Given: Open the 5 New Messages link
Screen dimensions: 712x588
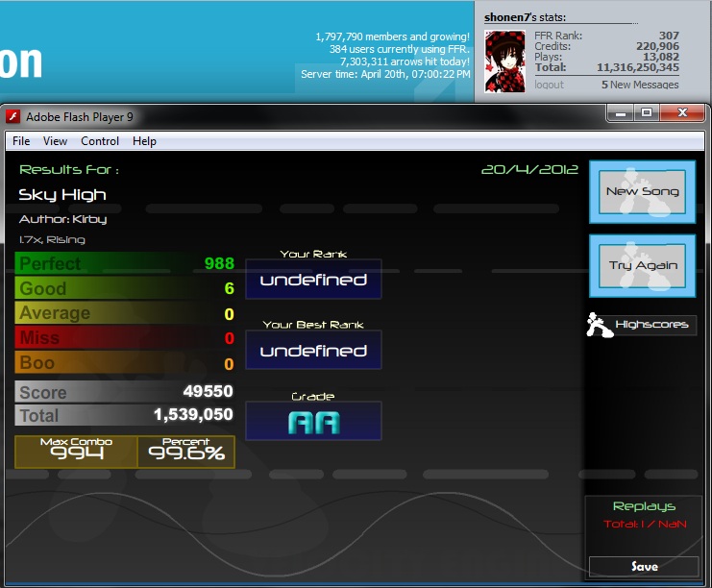Looking at the screenshot, I should [x=640, y=85].
